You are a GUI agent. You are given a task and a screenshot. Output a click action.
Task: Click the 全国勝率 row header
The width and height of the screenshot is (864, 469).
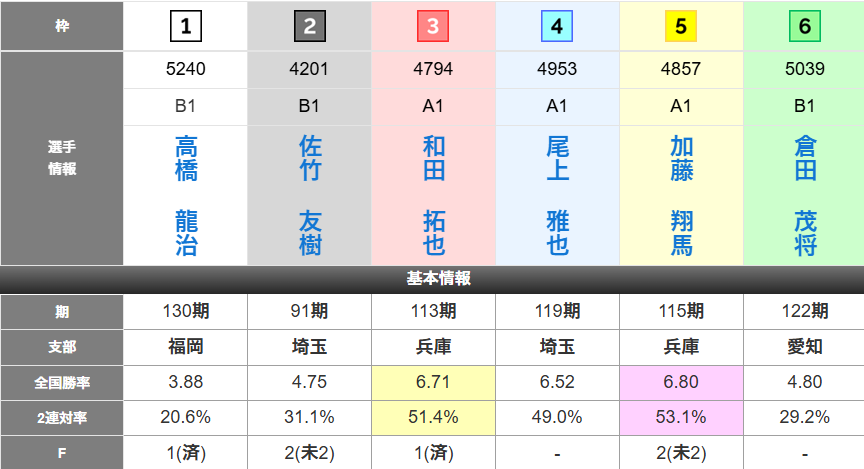click(62, 381)
